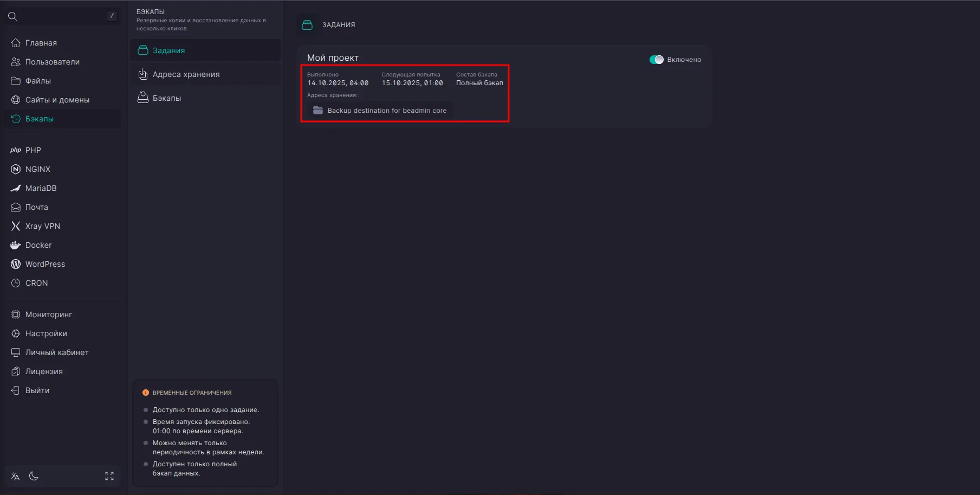Go to Главная in sidebar
980x495 pixels.
click(x=41, y=43)
